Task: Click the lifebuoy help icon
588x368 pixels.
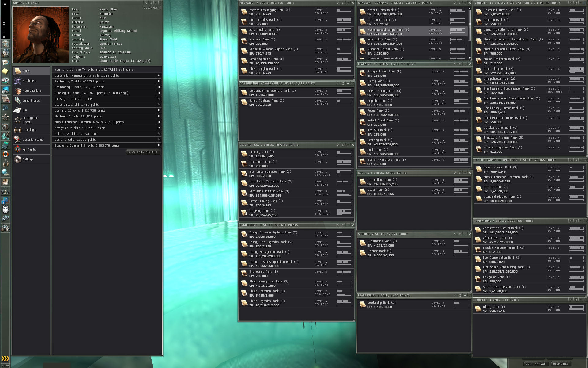Action: [6, 154]
